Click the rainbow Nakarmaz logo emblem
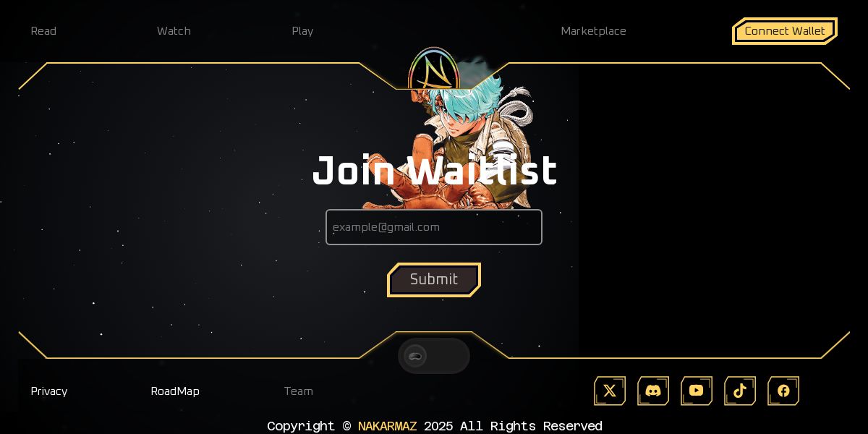Screen dimensions: 868x434 pos(433,69)
